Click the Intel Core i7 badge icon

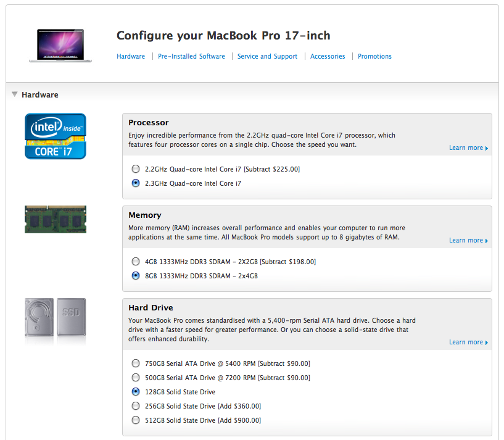coord(56,136)
